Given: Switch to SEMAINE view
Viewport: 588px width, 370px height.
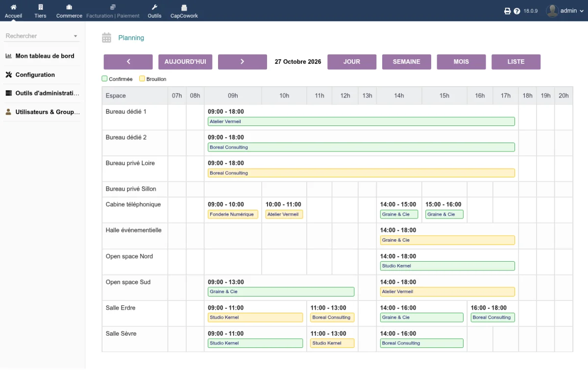Looking at the screenshot, I should point(407,62).
